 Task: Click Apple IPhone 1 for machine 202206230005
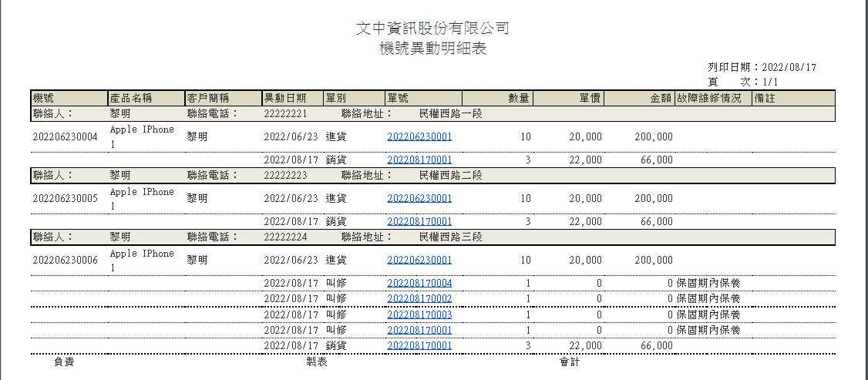coord(143,198)
